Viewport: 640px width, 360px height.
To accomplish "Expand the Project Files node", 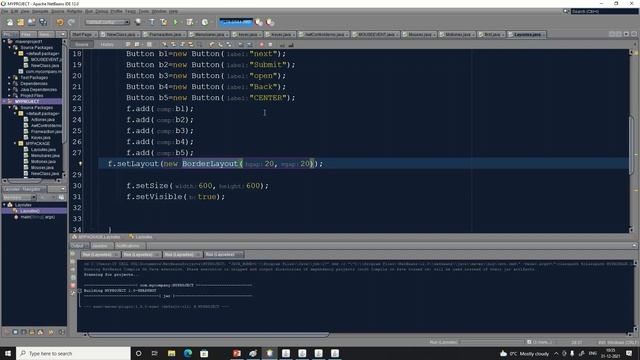I will coord(9,96).
